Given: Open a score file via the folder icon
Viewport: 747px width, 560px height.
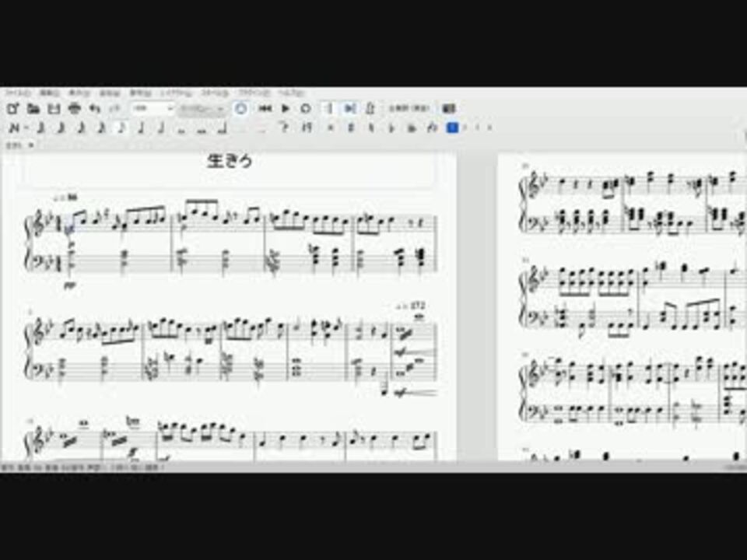Looking at the screenshot, I should (x=33, y=109).
